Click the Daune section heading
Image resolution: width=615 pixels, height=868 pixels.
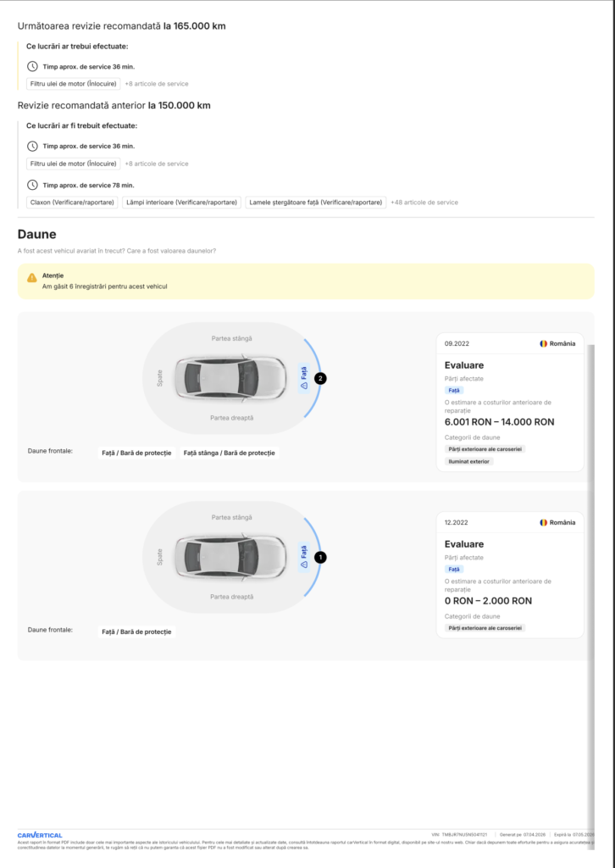[x=36, y=234]
